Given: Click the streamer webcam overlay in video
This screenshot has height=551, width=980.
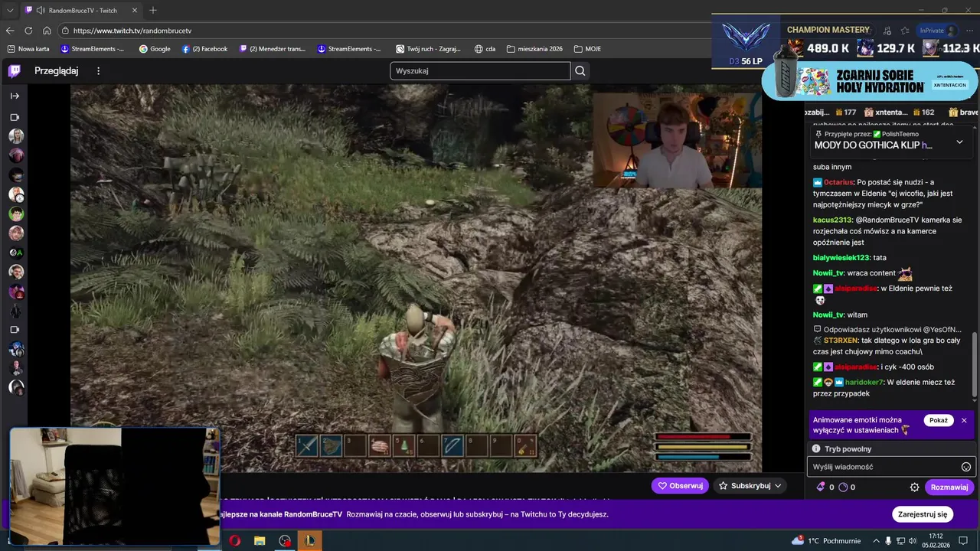Looking at the screenshot, I should point(677,141).
